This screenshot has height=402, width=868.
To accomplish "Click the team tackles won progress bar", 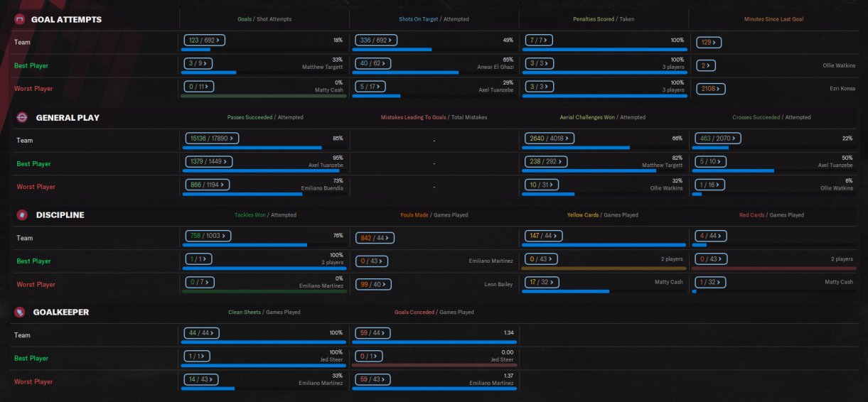I will pos(264,245).
